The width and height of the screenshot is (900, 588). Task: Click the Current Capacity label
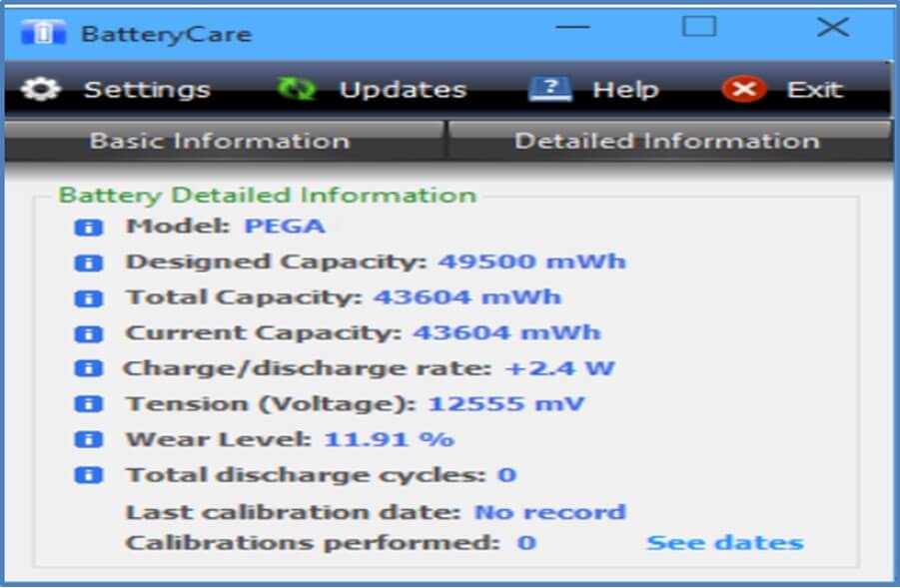pyautogui.click(x=264, y=332)
